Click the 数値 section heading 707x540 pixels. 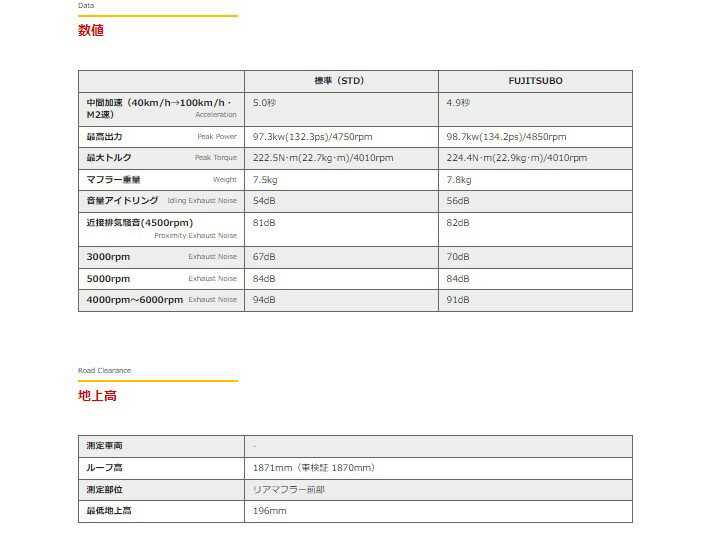point(91,31)
